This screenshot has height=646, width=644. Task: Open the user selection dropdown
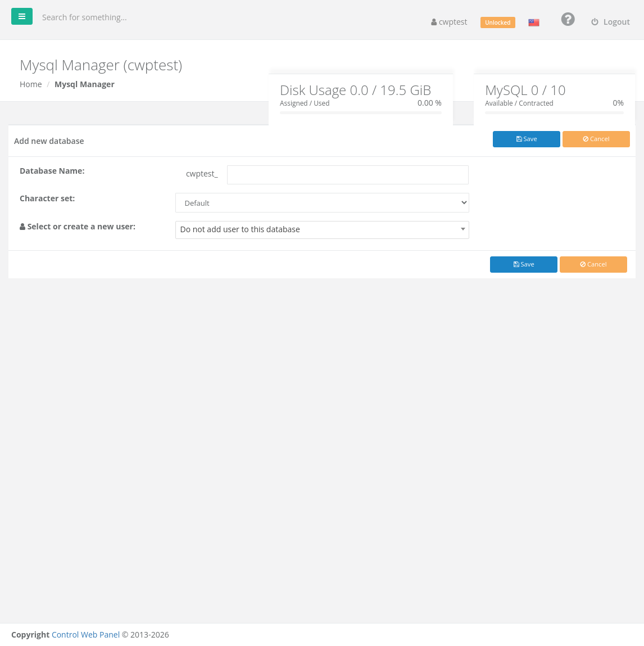[322, 230]
